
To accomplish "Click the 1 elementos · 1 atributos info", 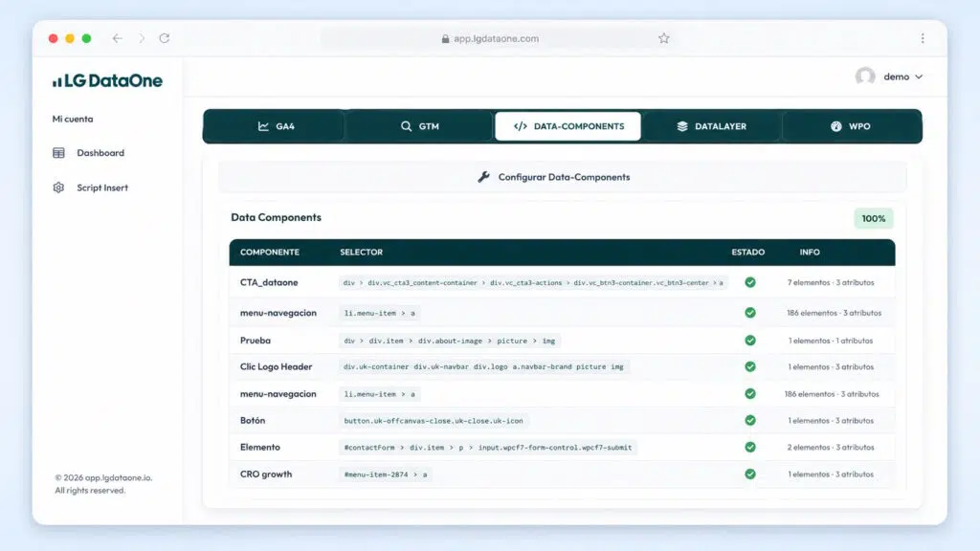I will 831,341.
